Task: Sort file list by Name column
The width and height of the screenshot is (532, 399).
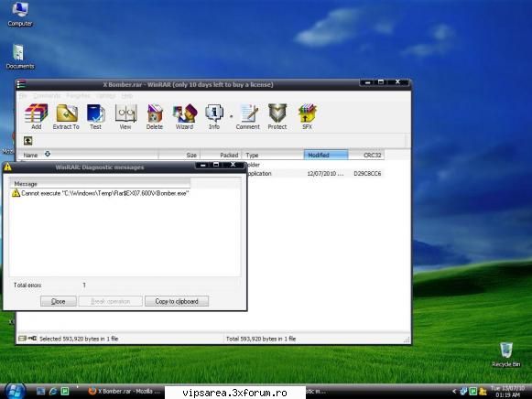Action: coord(88,155)
